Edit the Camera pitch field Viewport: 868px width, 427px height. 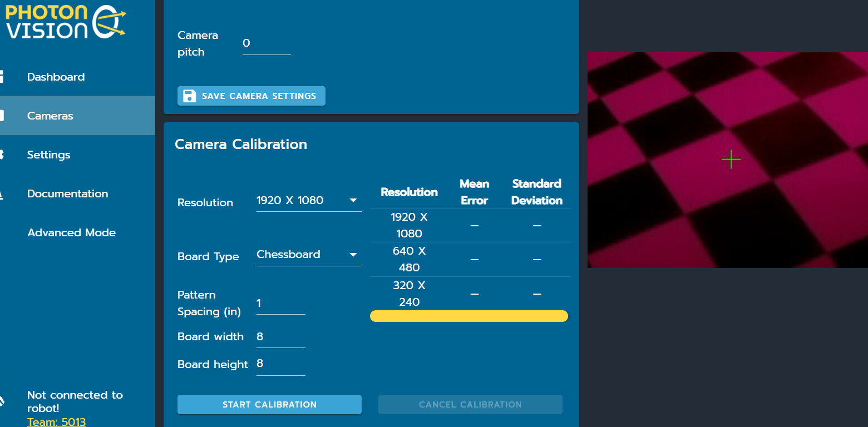click(x=267, y=43)
